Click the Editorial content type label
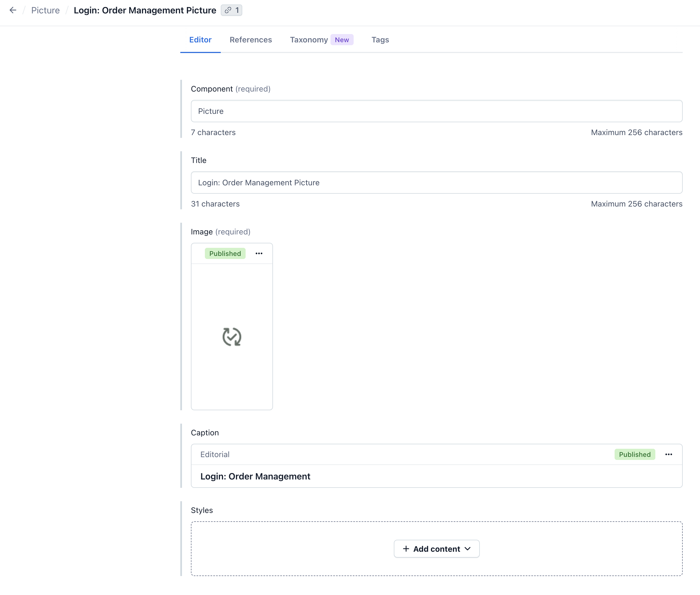Screen dimensions: 700x595 point(215,454)
